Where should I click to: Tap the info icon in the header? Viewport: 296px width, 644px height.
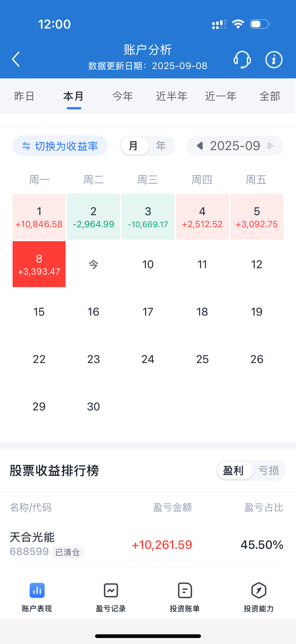pyautogui.click(x=274, y=60)
